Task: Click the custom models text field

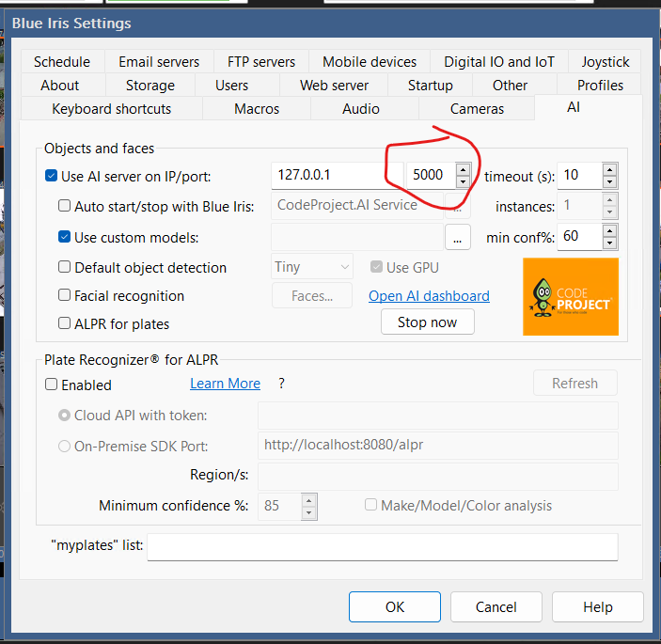Action: tap(357, 237)
